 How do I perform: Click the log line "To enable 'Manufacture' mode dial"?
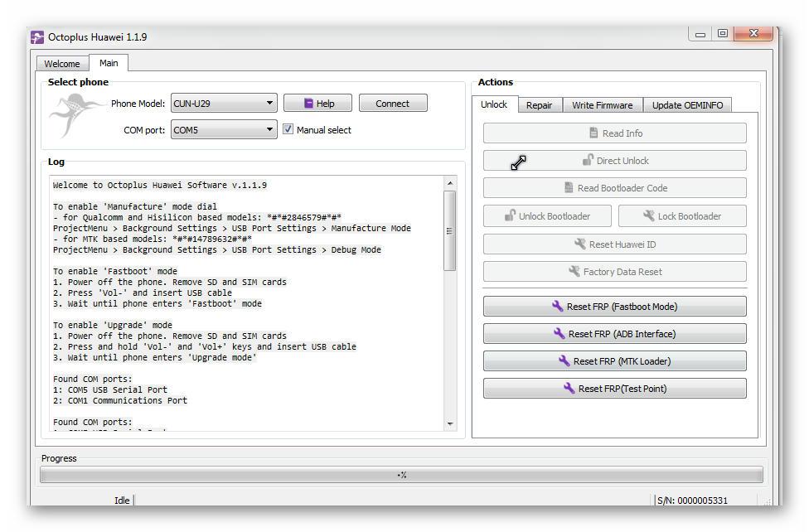pyautogui.click(x=135, y=206)
